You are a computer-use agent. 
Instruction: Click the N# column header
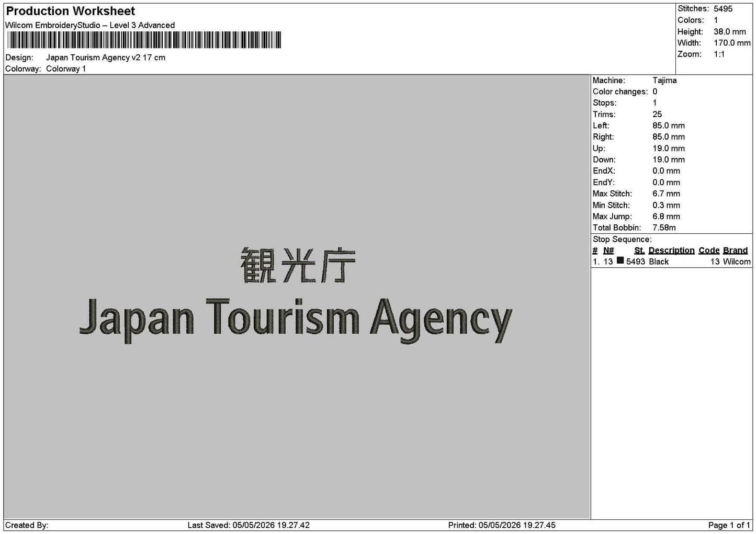click(608, 251)
